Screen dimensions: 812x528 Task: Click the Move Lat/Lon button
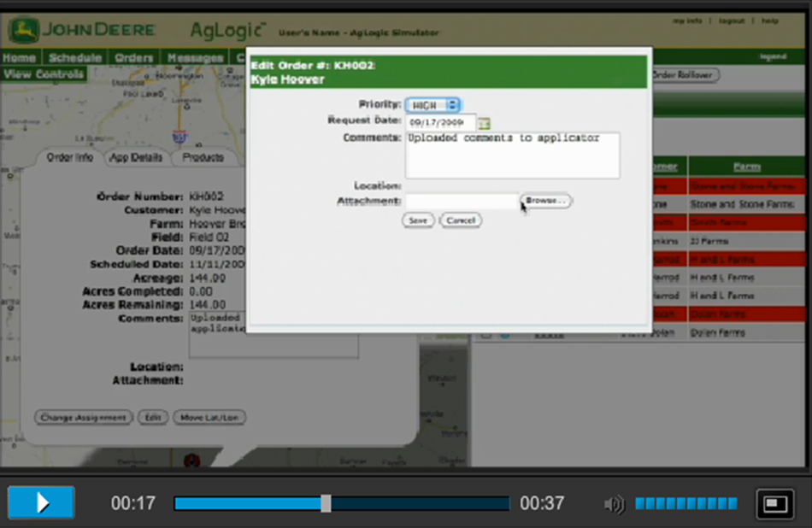pos(209,417)
